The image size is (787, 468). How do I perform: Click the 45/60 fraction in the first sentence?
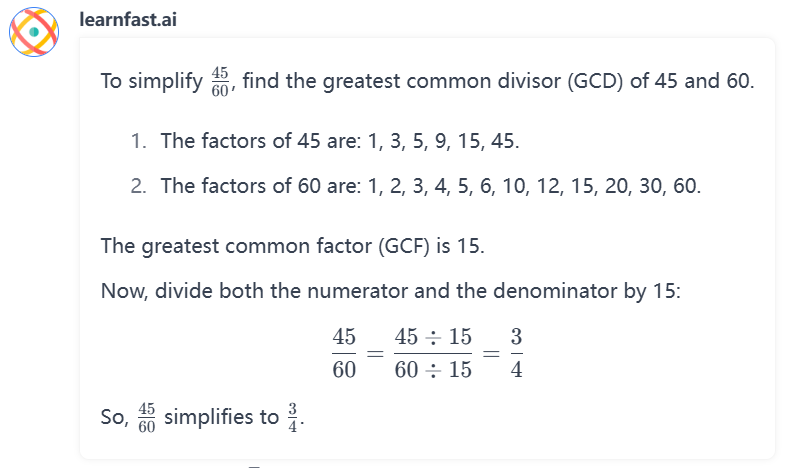(222, 83)
